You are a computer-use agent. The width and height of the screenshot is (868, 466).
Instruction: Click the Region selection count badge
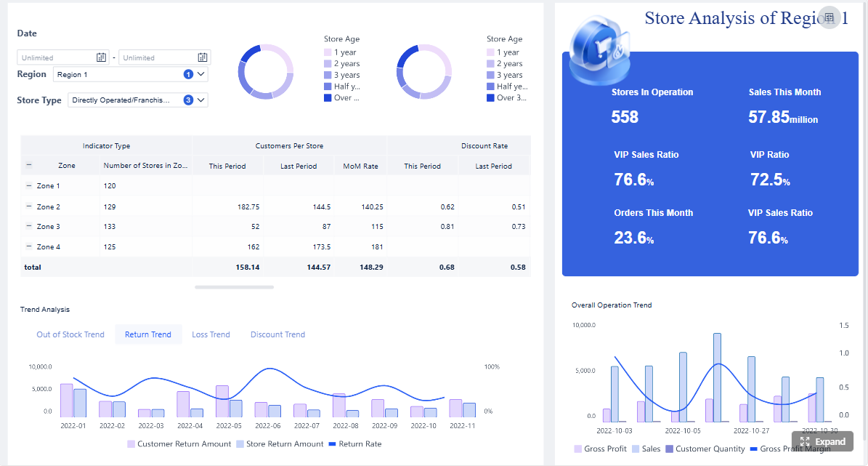pos(188,74)
